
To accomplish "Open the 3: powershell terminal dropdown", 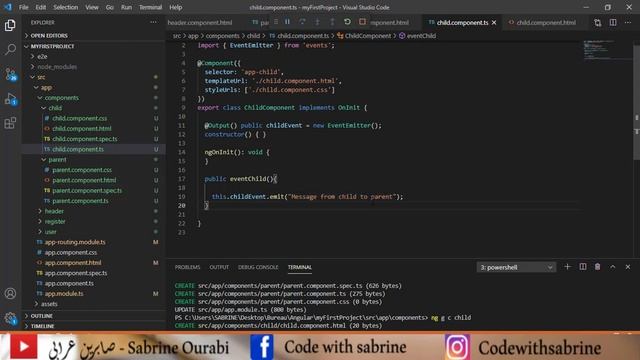I will (x=516, y=267).
